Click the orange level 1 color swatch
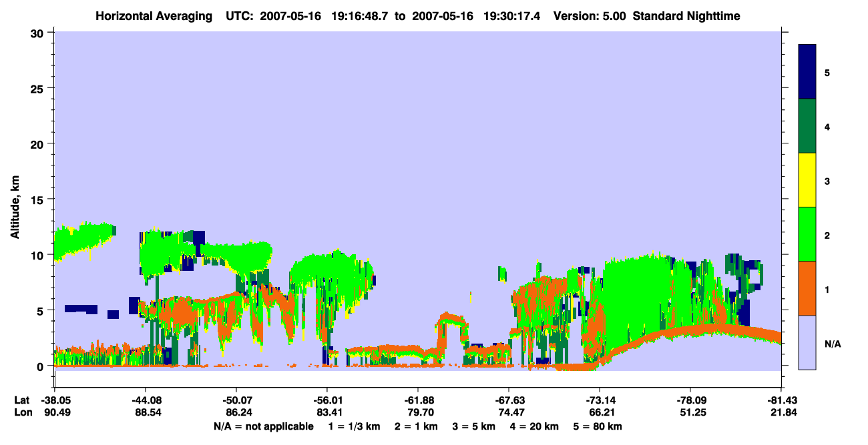The height and width of the screenshot is (445, 868). (x=807, y=288)
